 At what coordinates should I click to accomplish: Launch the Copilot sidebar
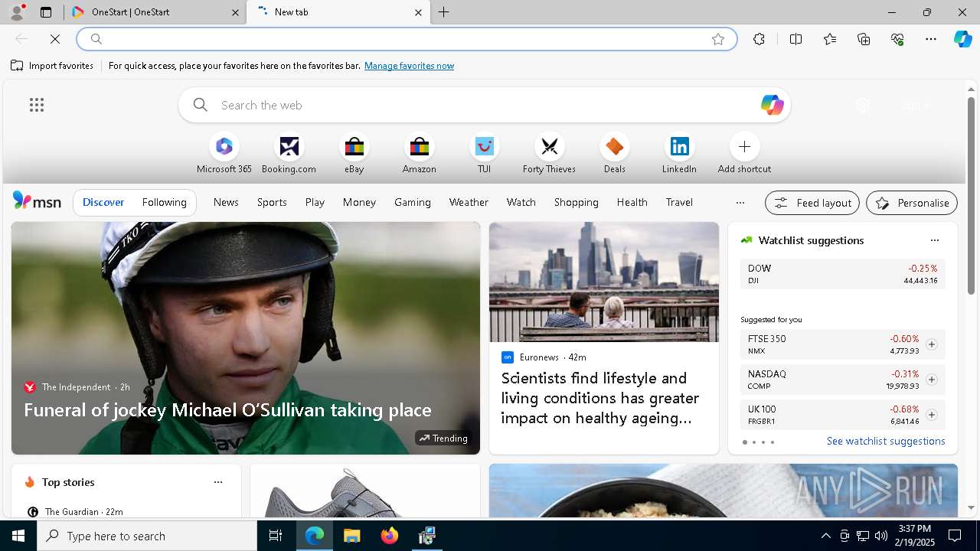click(962, 39)
